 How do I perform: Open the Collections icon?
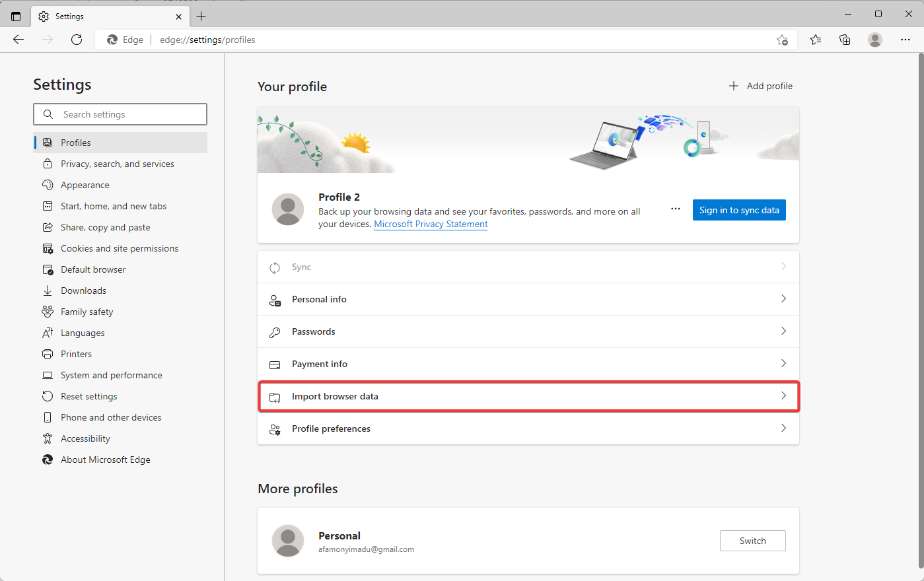tap(845, 40)
